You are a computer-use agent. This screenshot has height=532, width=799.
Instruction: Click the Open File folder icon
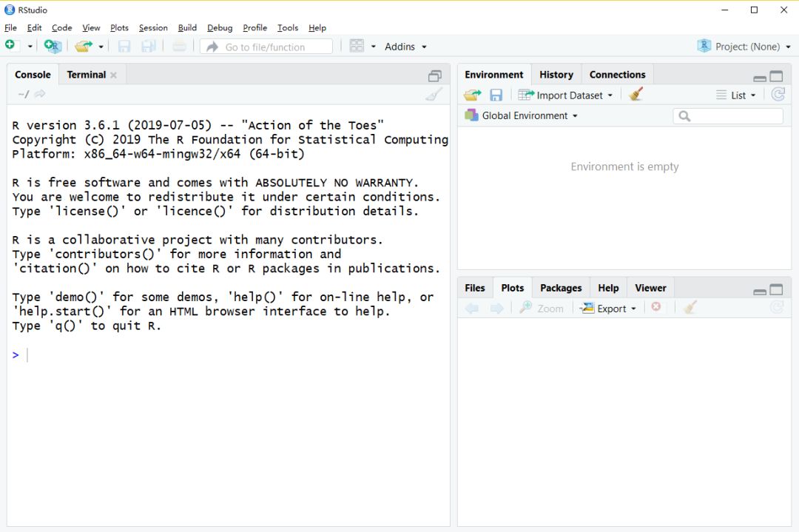84,47
